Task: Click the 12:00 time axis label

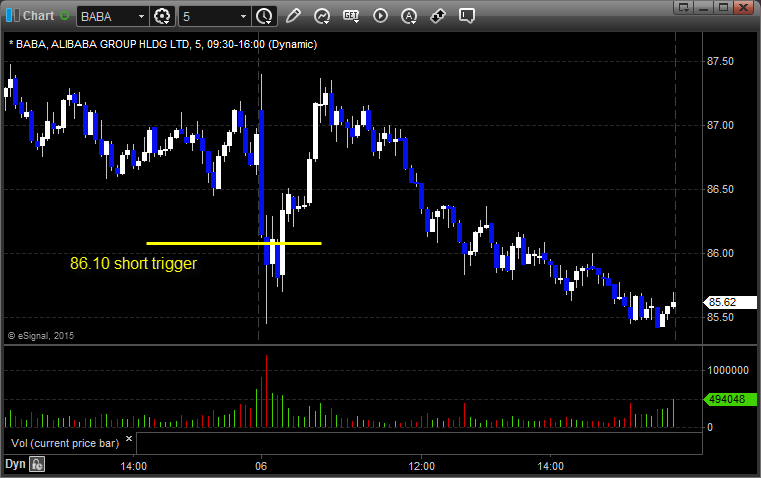Action: 421,466
